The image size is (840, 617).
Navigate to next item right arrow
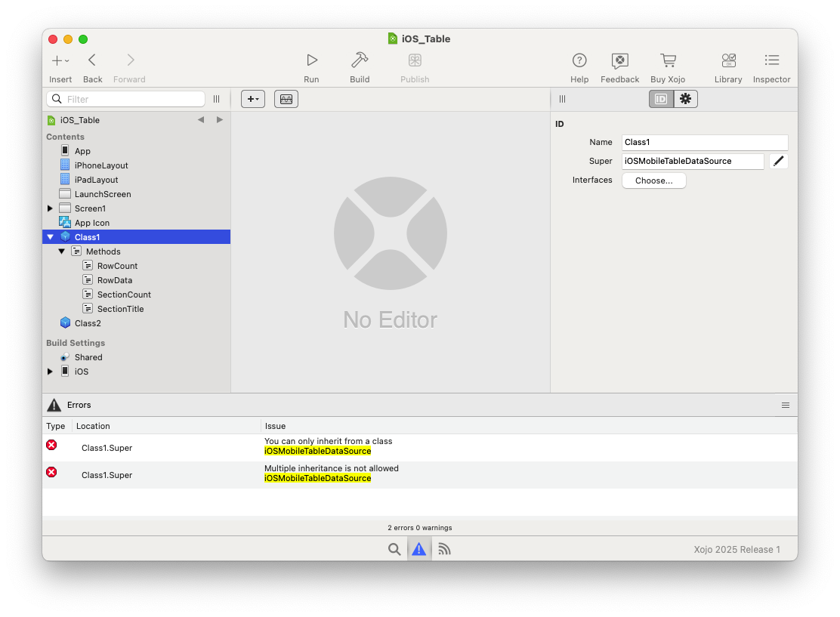click(x=220, y=120)
